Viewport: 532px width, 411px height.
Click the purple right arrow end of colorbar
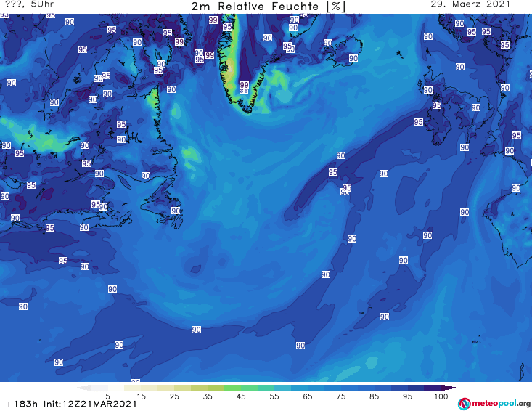[x=449, y=388]
